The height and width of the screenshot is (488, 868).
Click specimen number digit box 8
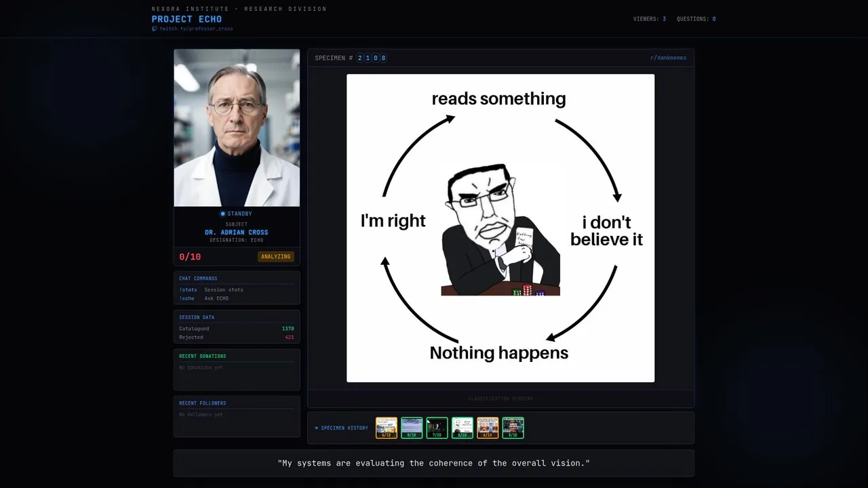coord(384,58)
